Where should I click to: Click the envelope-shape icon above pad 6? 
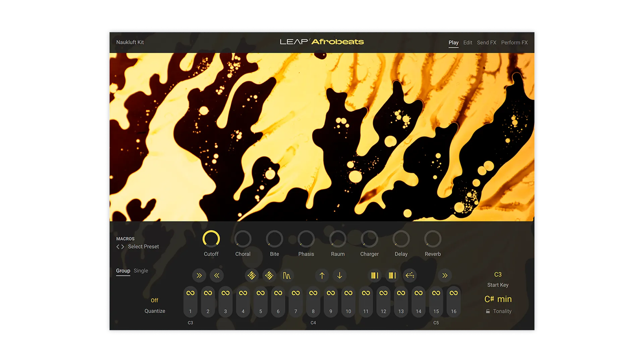[x=287, y=276]
